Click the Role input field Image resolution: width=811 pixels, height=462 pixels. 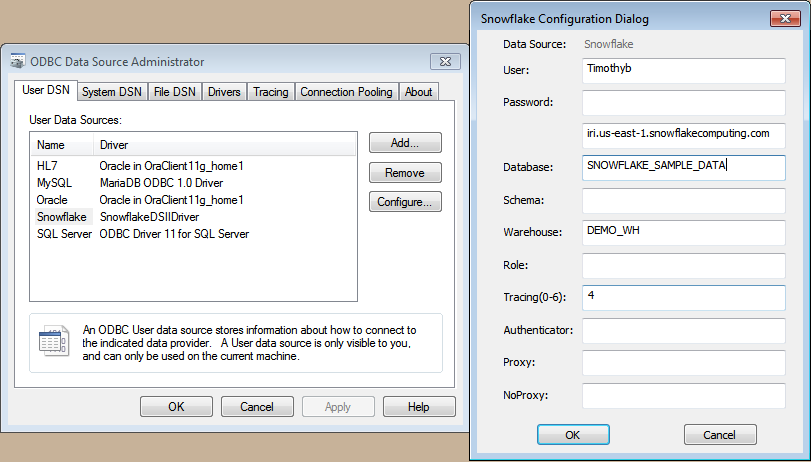click(x=684, y=265)
